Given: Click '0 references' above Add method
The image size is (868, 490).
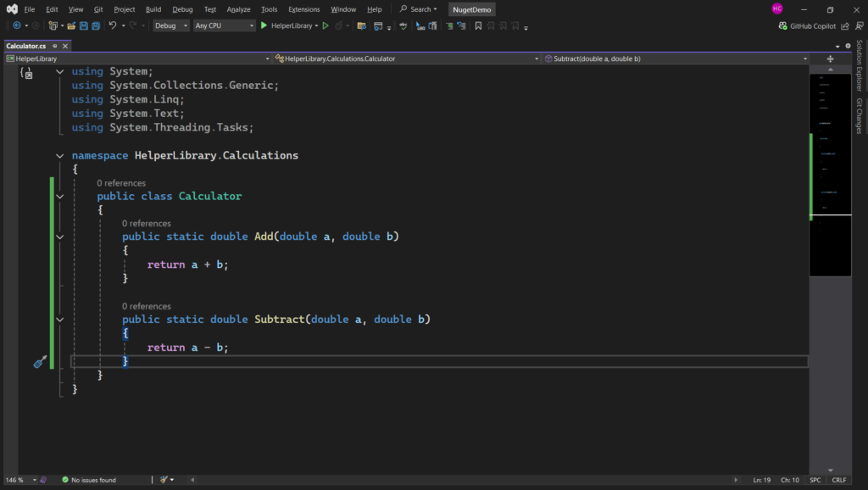Looking at the screenshot, I should click(146, 224).
